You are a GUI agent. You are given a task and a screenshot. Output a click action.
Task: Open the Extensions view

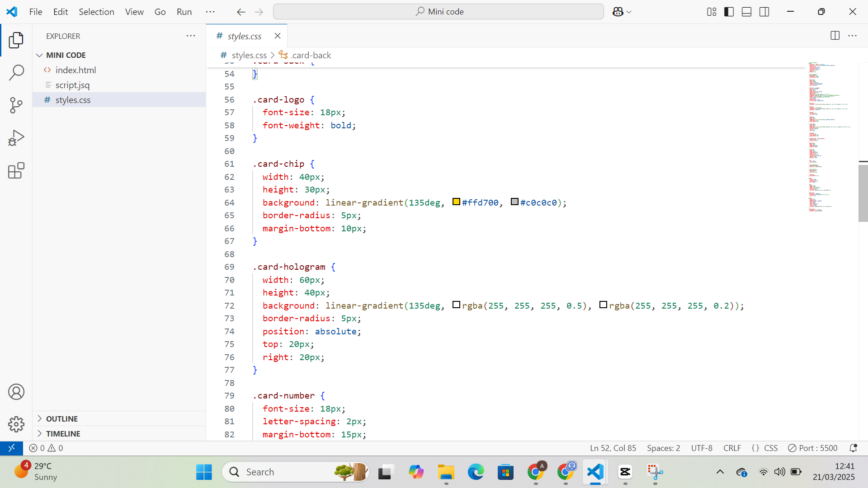tap(16, 170)
